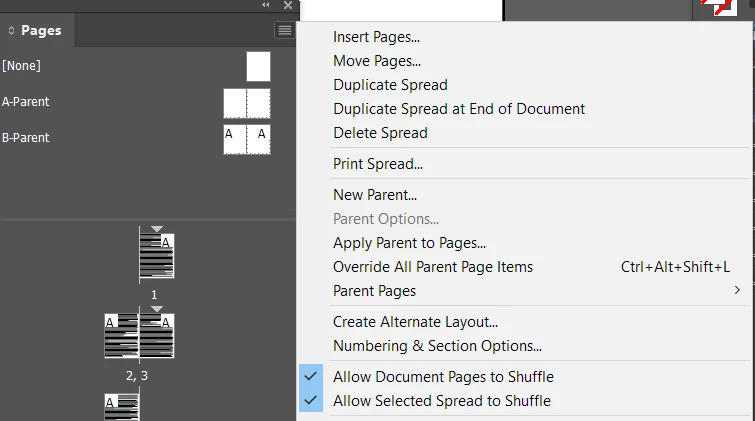Toggle Allow Selected Spread to Shuffle

pos(442,401)
